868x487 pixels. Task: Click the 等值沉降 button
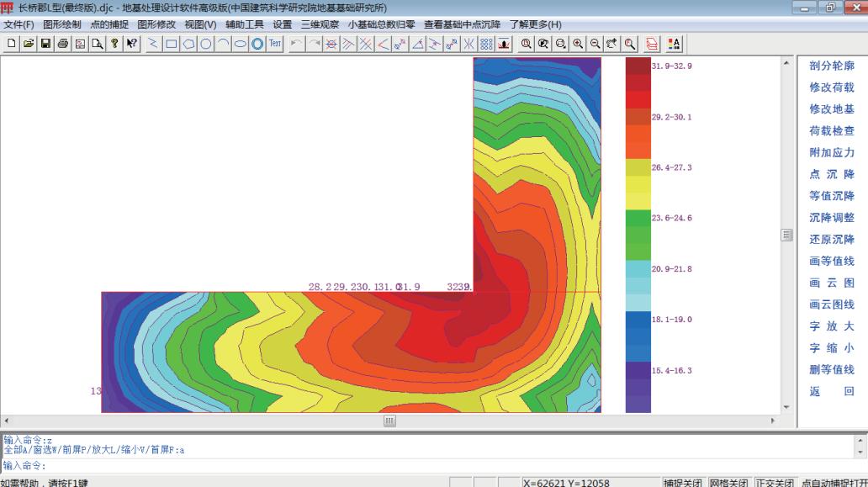(831, 196)
